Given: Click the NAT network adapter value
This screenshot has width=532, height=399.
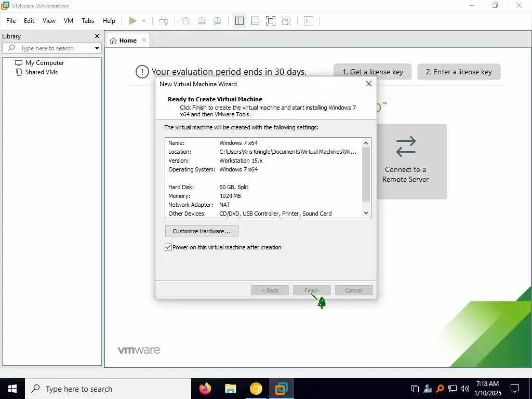Looking at the screenshot, I should click(x=224, y=205).
